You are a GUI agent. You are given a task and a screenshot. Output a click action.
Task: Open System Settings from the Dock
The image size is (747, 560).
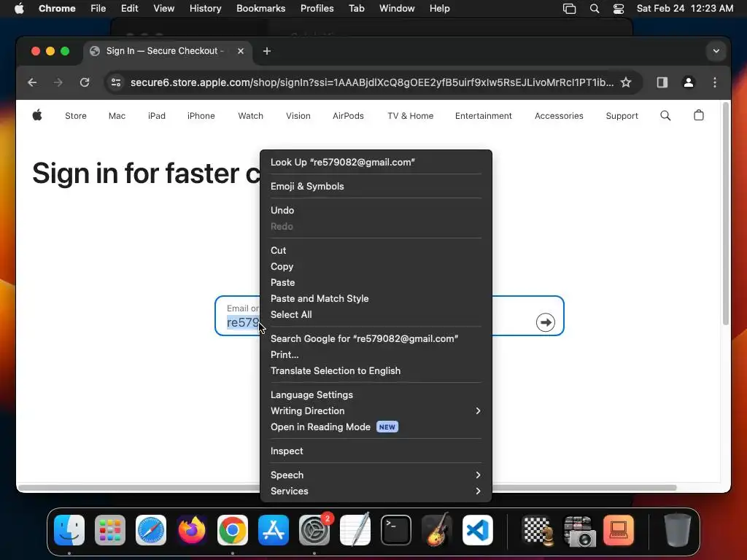point(314,530)
